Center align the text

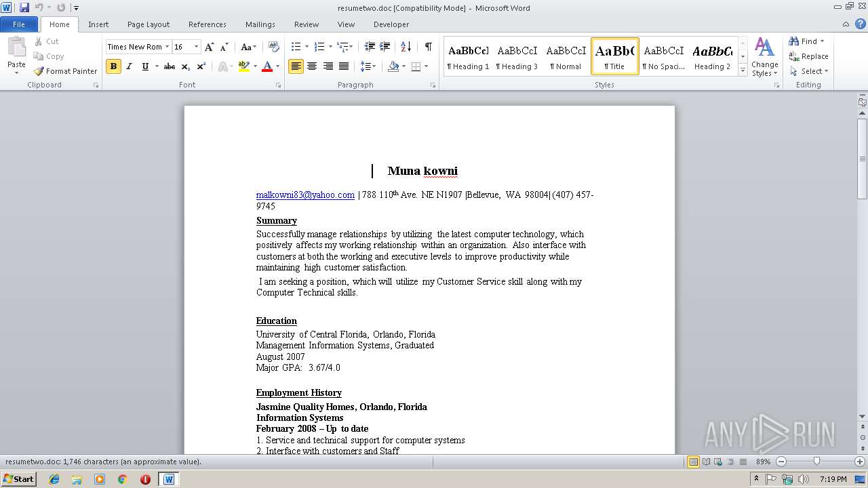[x=312, y=66]
